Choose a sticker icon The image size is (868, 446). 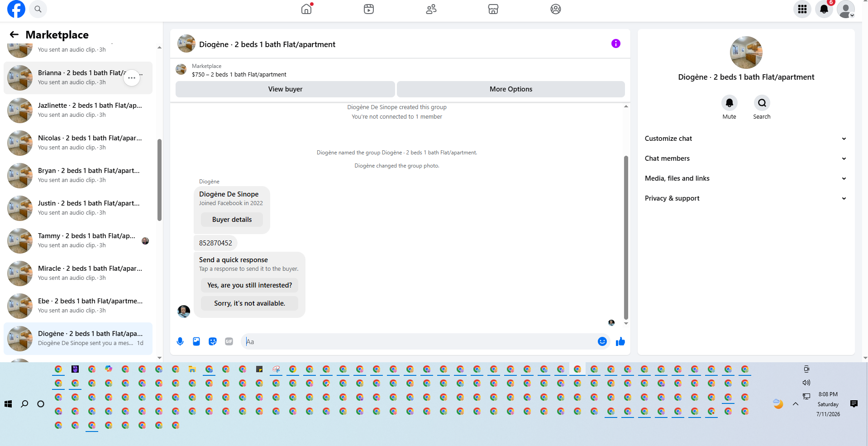point(213,341)
